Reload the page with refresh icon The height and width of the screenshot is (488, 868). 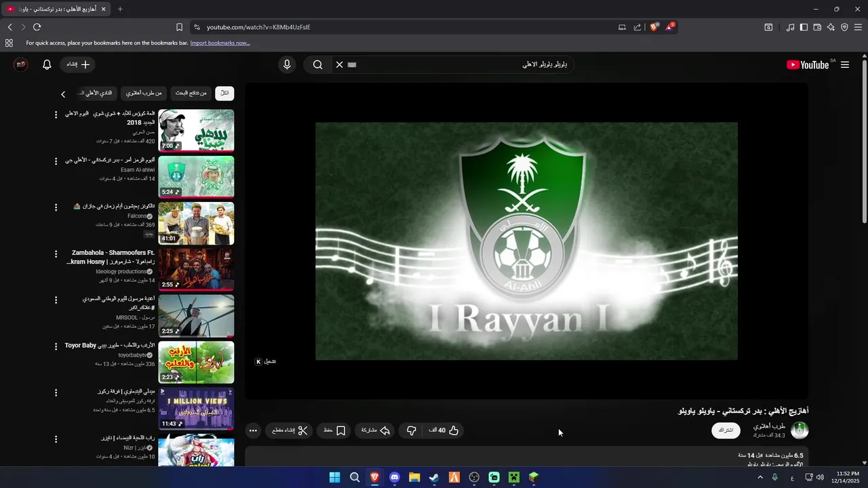pos(37,27)
